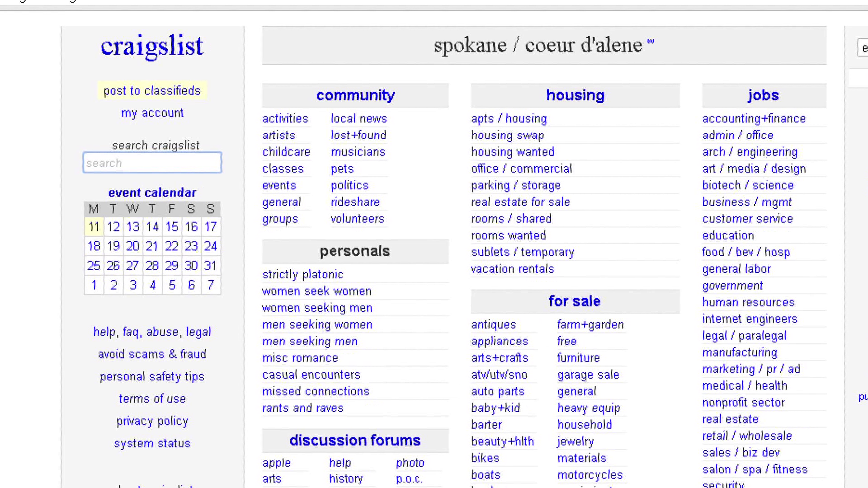Open the for sale section header
The width and height of the screenshot is (868, 488).
click(575, 301)
